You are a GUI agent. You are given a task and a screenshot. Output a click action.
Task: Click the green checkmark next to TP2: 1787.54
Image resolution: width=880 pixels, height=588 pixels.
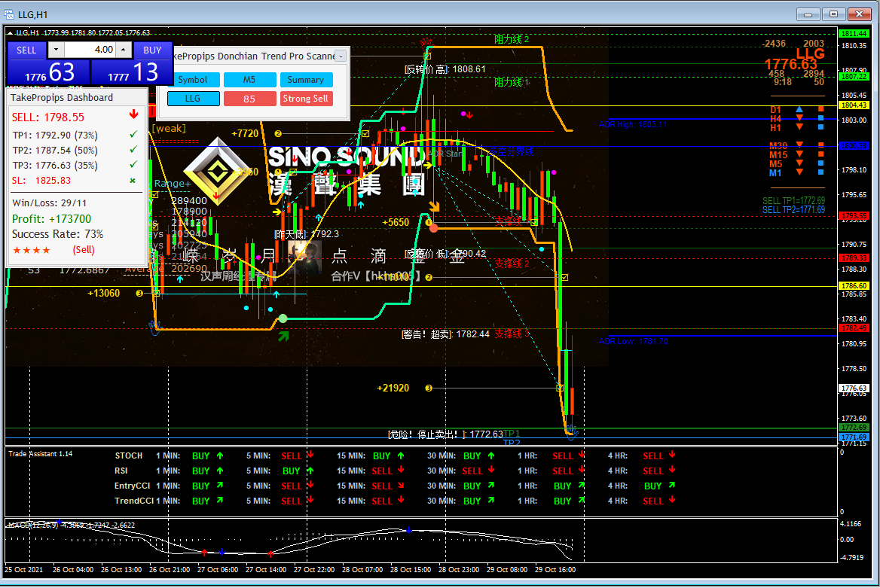(x=133, y=150)
